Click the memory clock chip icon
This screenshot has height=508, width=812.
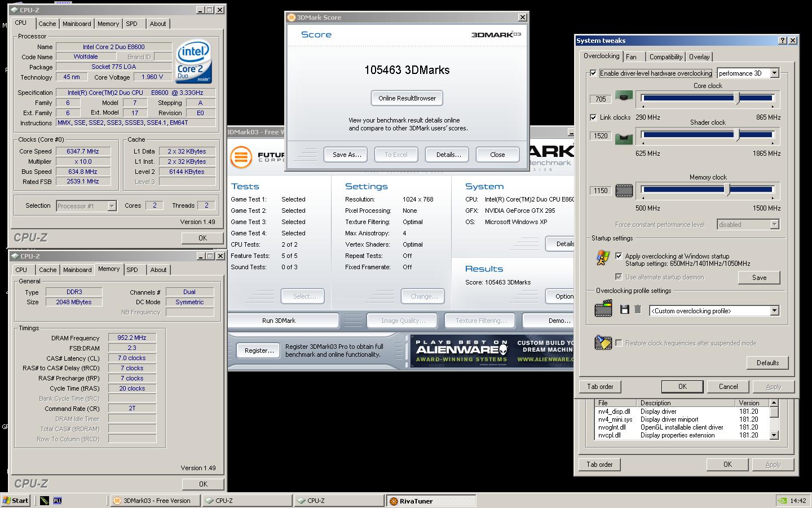point(624,191)
